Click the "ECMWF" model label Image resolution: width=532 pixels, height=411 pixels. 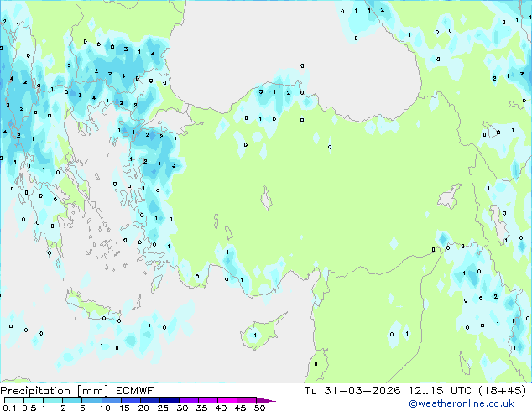(135, 391)
